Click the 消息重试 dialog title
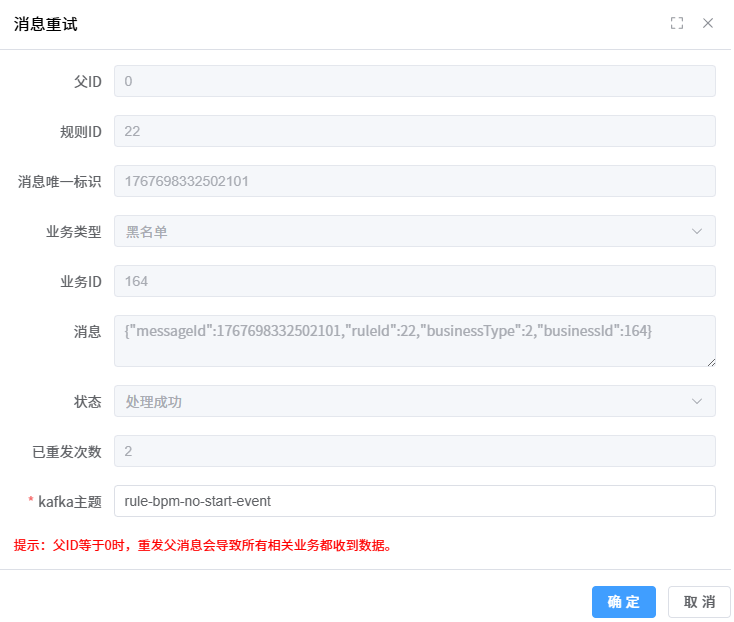 pyautogui.click(x=45, y=24)
